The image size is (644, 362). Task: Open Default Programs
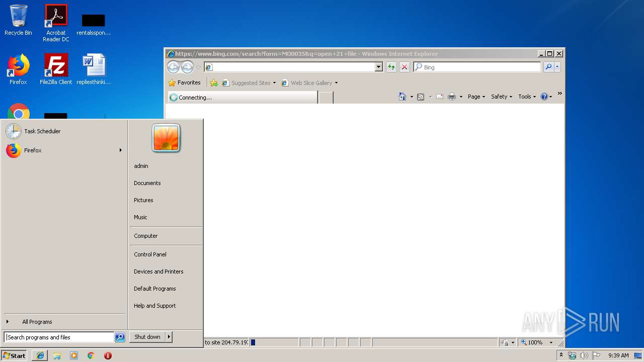155,289
